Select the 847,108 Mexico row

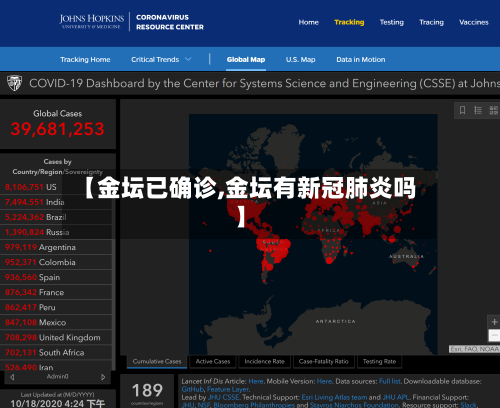tap(56, 322)
